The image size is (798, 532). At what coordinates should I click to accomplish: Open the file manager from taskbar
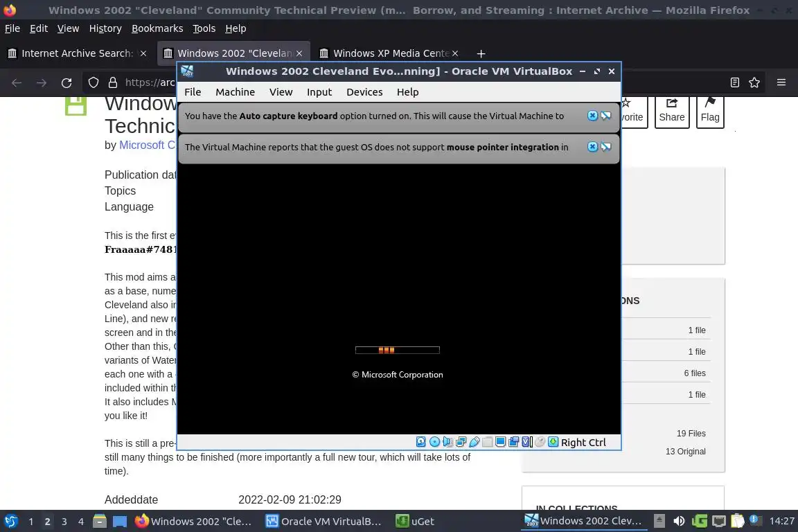[x=100, y=522]
